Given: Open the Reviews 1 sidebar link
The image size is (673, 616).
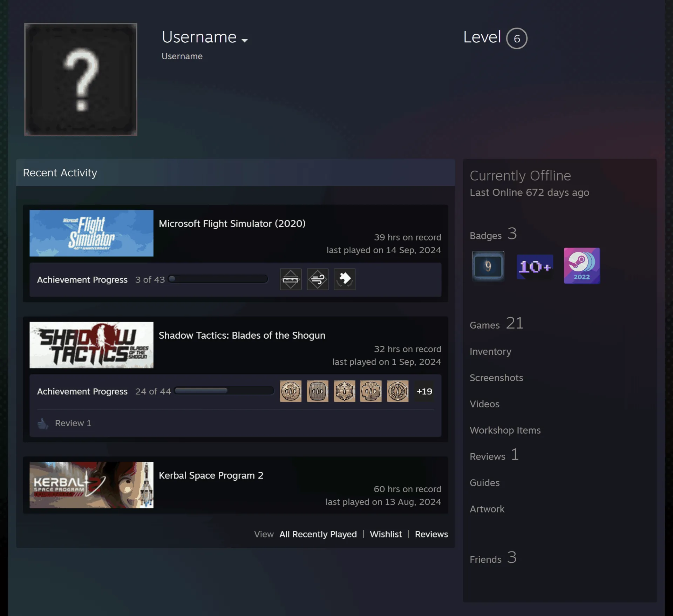Looking at the screenshot, I should click(x=494, y=455).
